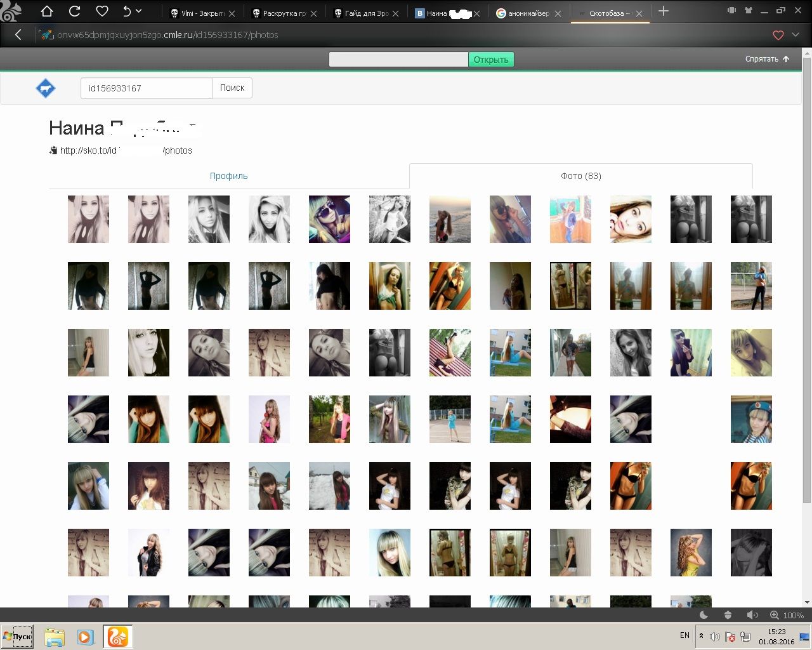
Task: Click the Поиск search button
Action: (232, 88)
